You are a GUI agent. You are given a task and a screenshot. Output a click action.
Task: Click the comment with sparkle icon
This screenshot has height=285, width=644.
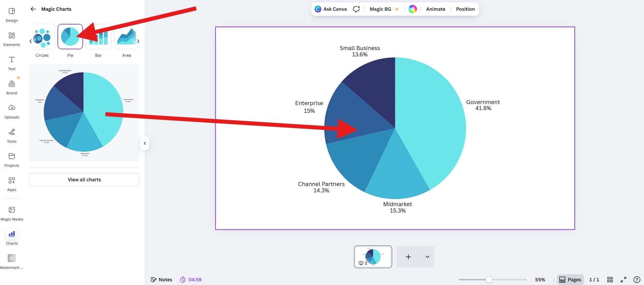[x=357, y=9]
